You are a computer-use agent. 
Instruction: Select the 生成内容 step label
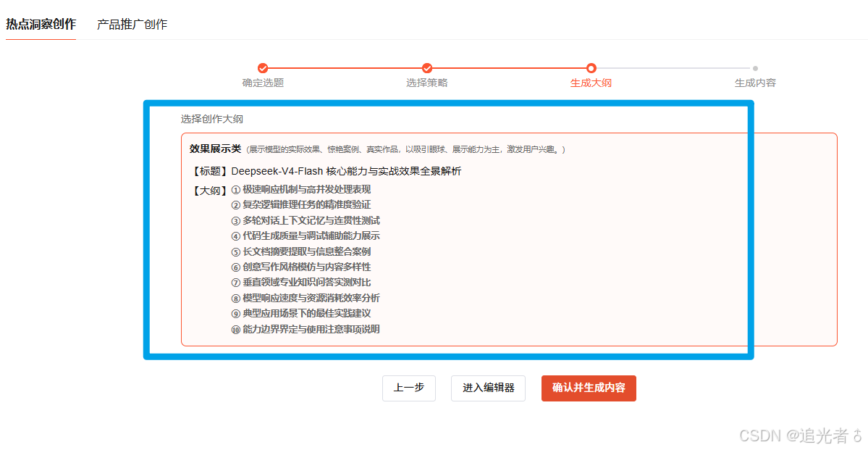point(755,83)
